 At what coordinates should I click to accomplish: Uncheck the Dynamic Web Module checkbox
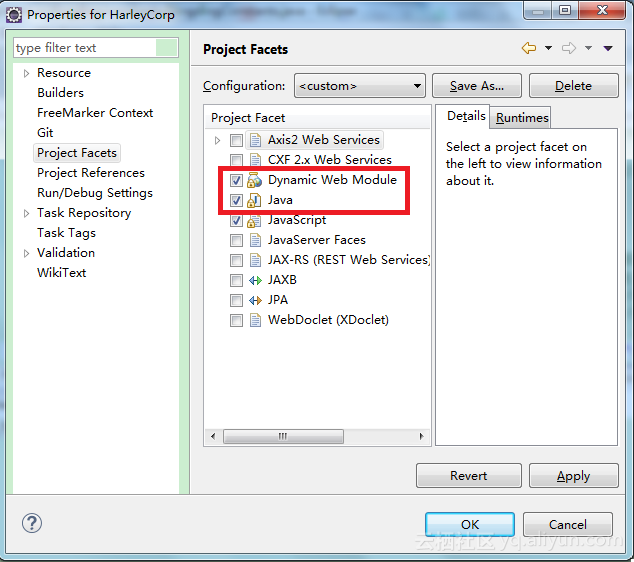click(x=236, y=180)
